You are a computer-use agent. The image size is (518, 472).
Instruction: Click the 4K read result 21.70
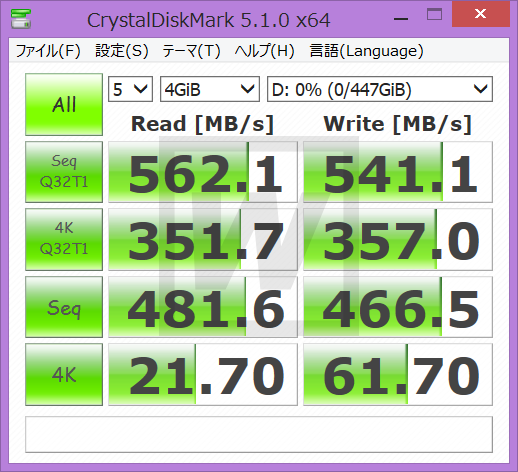point(203,374)
